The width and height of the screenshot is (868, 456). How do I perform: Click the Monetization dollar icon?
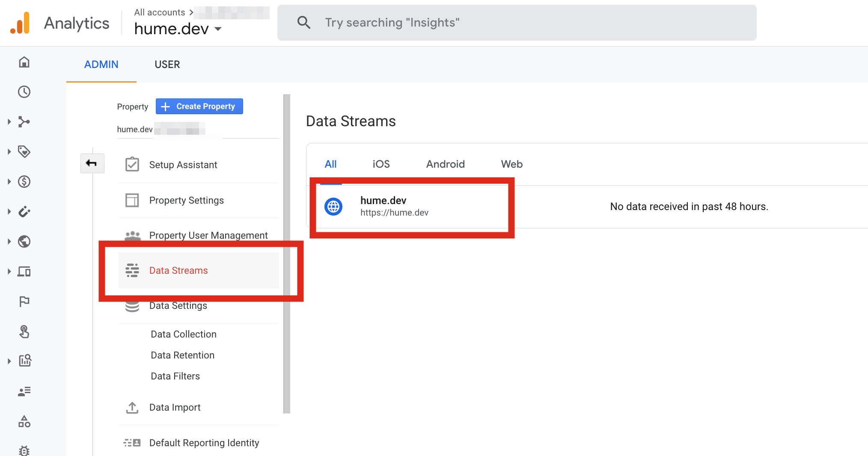tap(24, 182)
